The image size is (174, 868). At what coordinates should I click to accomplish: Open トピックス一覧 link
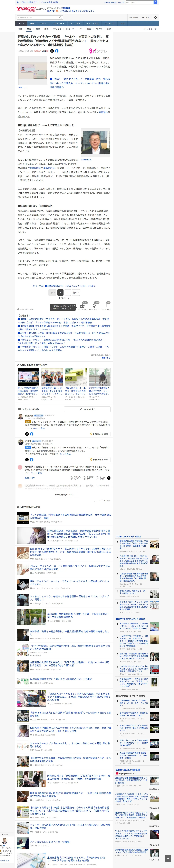[x=149, y=29]
